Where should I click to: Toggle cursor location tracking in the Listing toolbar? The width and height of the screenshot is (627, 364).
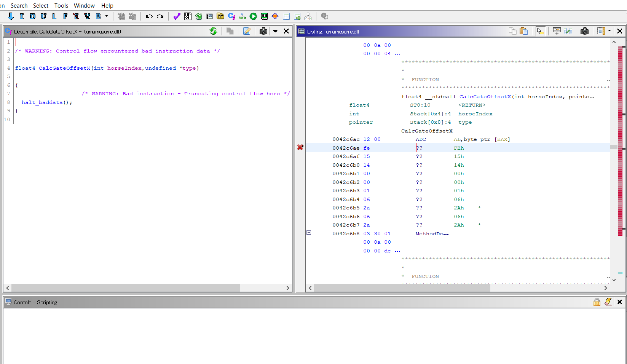(541, 31)
